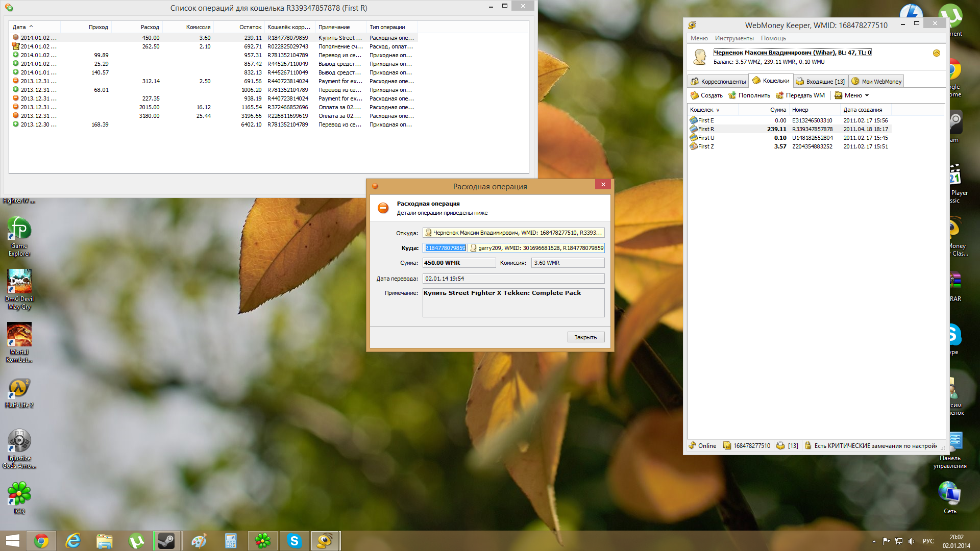The width and height of the screenshot is (980, 551).
Task: Click the First Z wallet icon
Action: click(693, 146)
